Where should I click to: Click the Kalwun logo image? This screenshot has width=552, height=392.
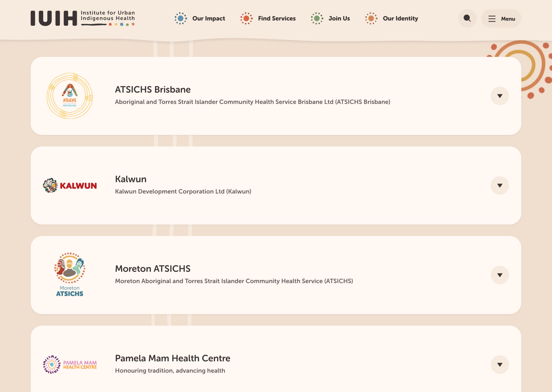(x=70, y=185)
